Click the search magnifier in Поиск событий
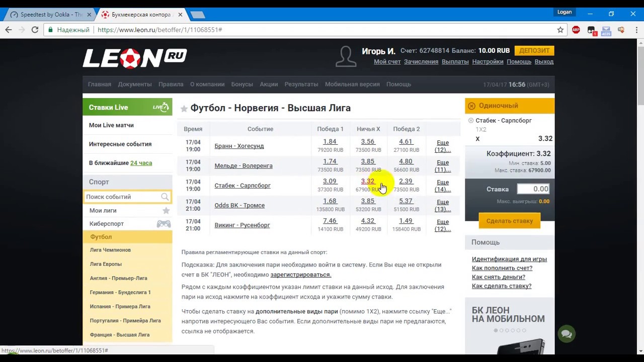 pyautogui.click(x=165, y=197)
